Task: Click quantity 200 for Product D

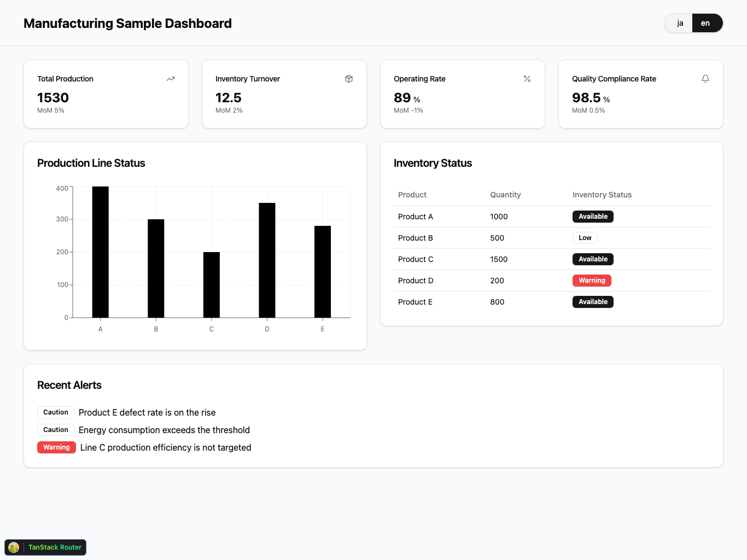Action: (x=497, y=281)
